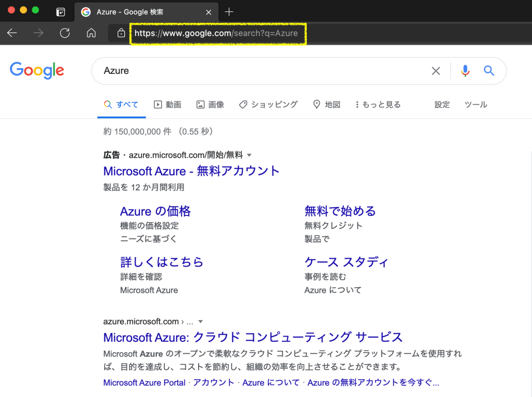
Task: Open Microsoft Azure 無料アカウント ad link
Action: pyautogui.click(x=191, y=171)
